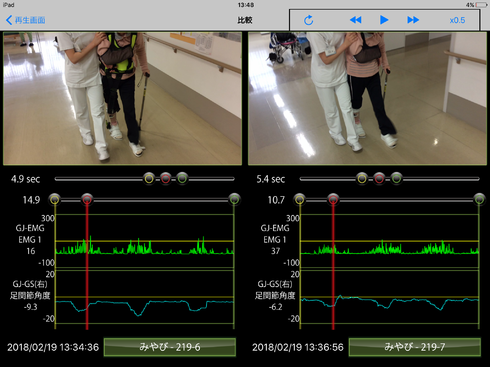Start playback with the play button
Screen dimensions: 490x367
(x=384, y=20)
